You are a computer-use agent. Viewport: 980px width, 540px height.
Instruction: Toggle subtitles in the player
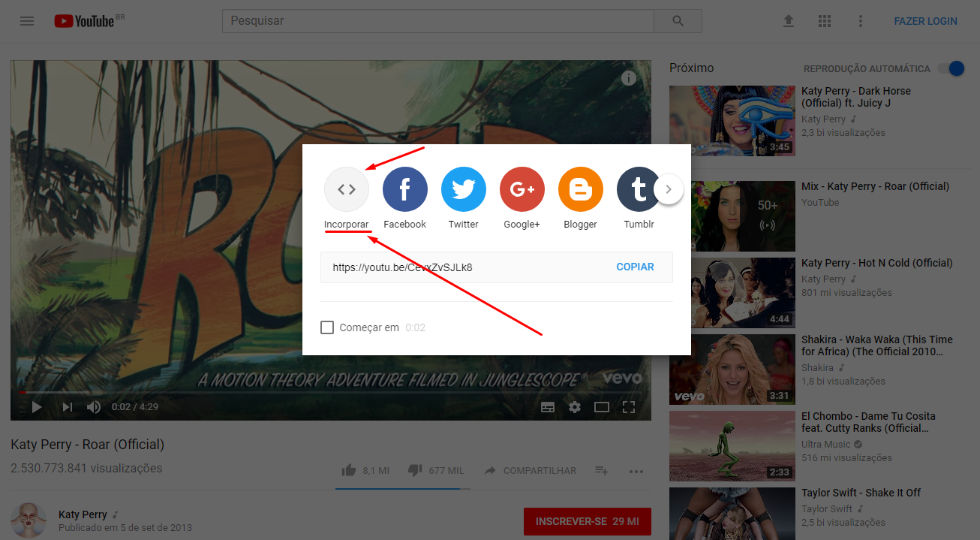[x=548, y=407]
